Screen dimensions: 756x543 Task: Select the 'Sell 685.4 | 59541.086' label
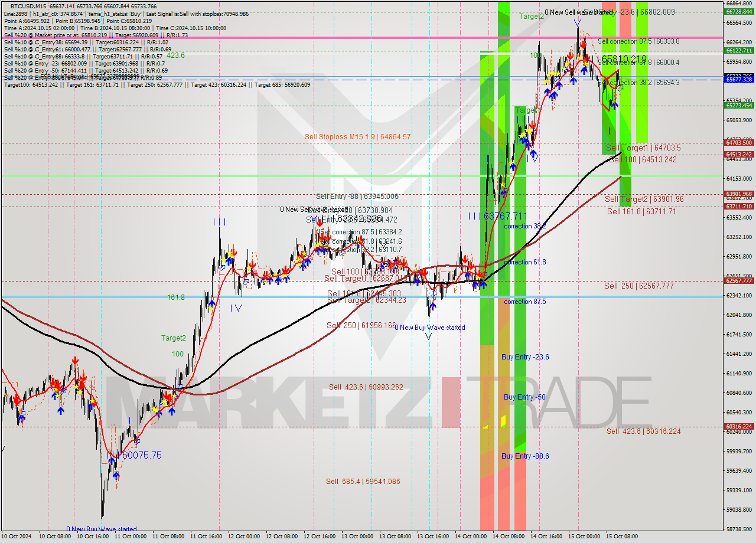(x=363, y=482)
